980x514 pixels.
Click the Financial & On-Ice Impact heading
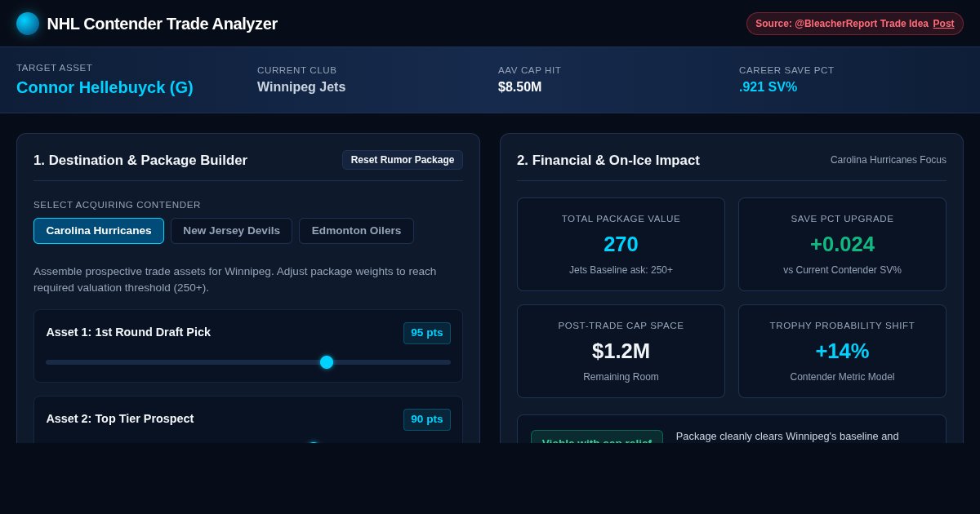pyautogui.click(x=608, y=161)
